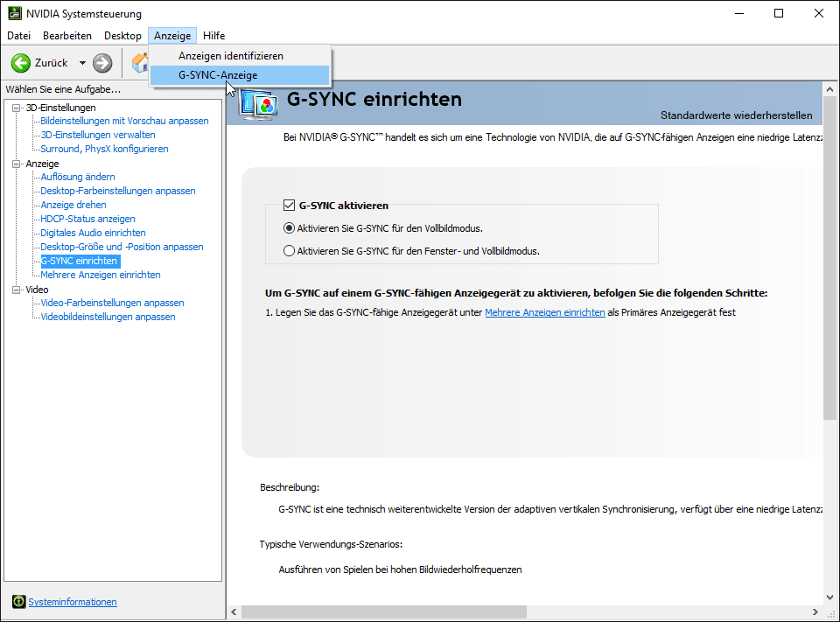840x622 pixels.
Task: Click the horizontal scrollbar thumb
Action: tap(384, 612)
